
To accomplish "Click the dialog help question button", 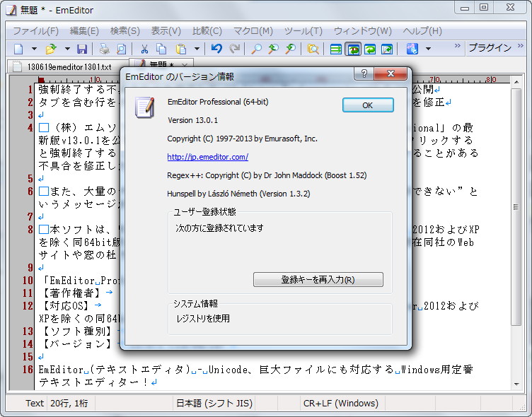I will pyautogui.click(x=364, y=74).
